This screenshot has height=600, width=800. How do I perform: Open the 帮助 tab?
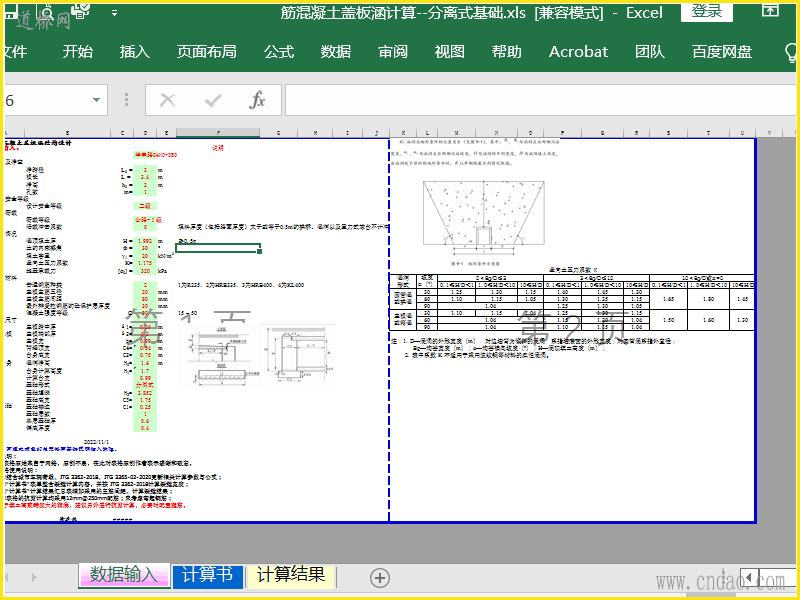[507, 52]
